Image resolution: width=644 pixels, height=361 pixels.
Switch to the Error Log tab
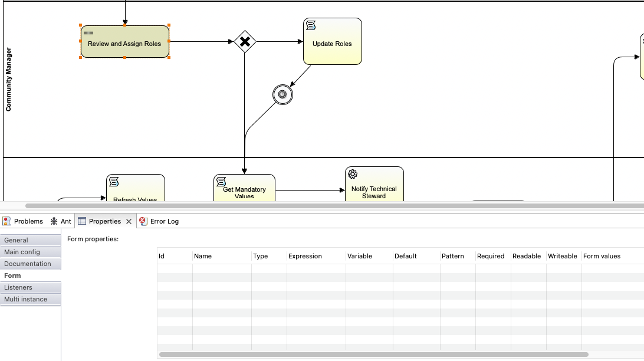click(163, 221)
